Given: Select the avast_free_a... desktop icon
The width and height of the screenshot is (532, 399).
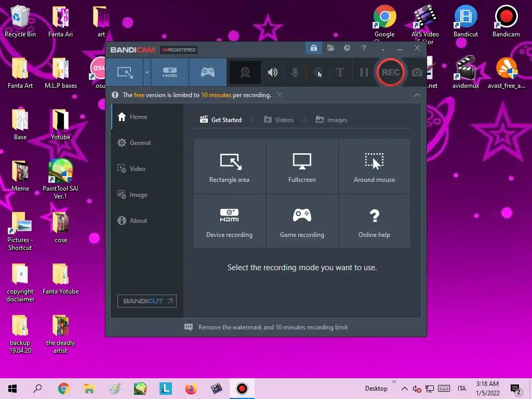Looking at the screenshot, I should [x=506, y=73].
